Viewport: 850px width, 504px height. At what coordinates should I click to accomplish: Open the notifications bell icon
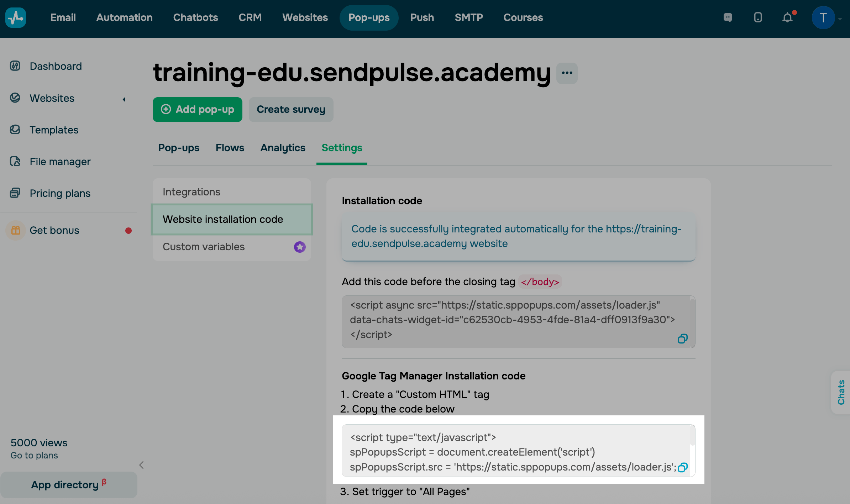click(787, 17)
